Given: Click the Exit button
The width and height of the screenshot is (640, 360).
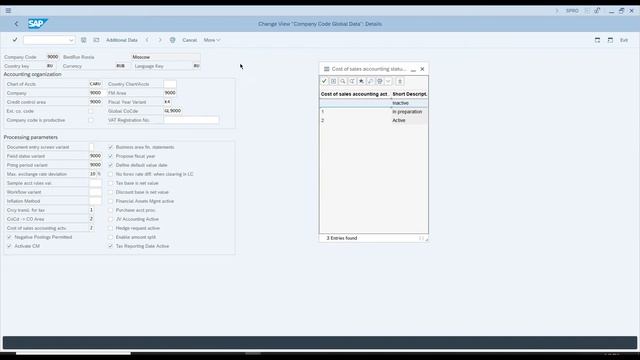Looking at the screenshot, I should [624, 40].
